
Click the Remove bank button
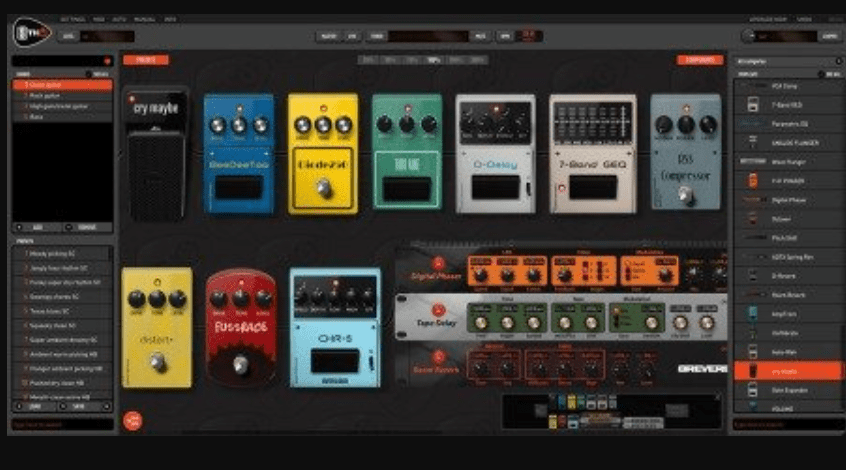coord(86,227)
